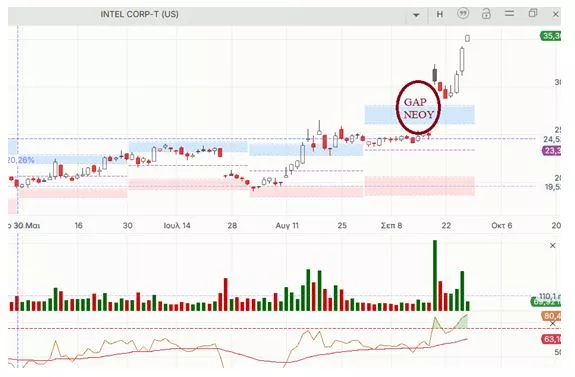Image resolution: width=575 pixels, height=377 pixels.
Task: Click the overlapping-windows restore icon in header
Action: tap(533, 13)
